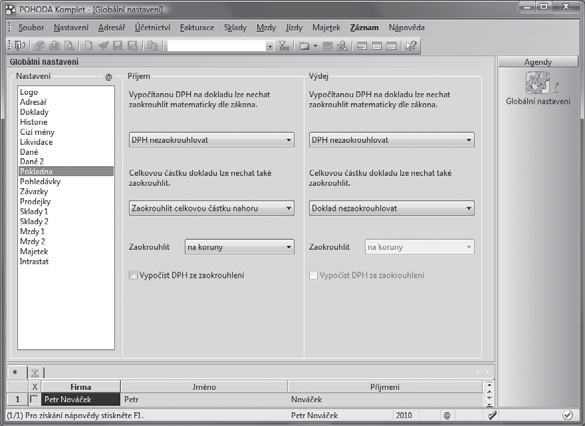The width and height of the screenshot is (585, 426).
Task: Click the X column header
Action: 34,387
